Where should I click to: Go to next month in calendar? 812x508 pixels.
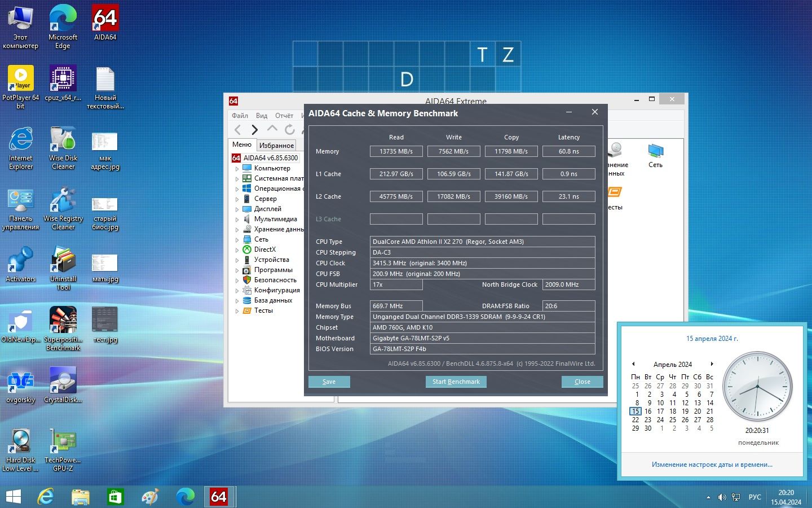tap(712, 364)
